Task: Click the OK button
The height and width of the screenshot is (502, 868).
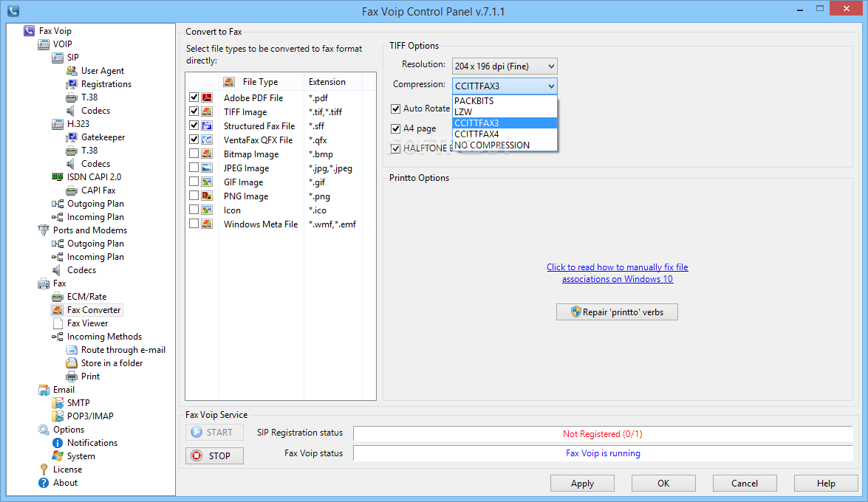Action: [x=663, y=484]
